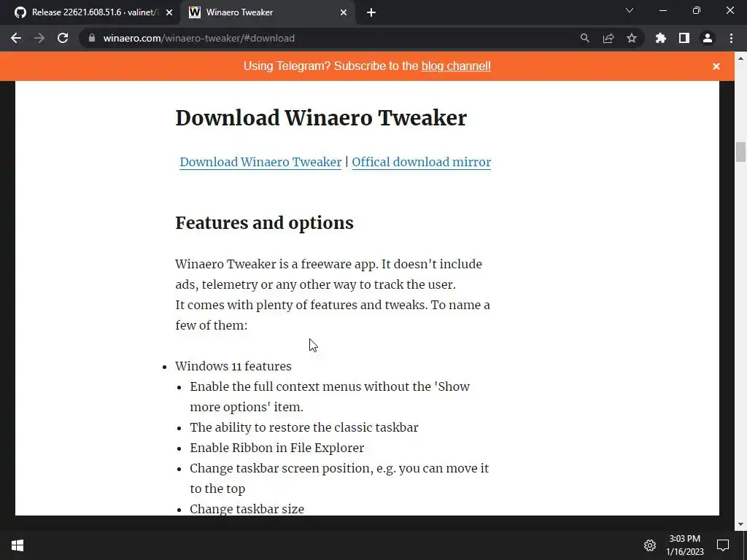Click the 'Download Winaero Tweaker' heading

pos(321,117)
